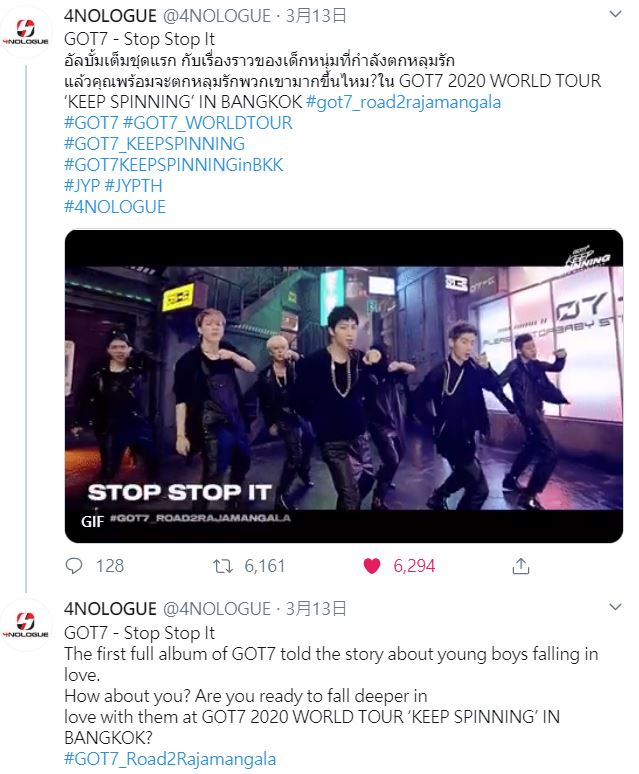This screenshot has width=639, height=774.
Task: Open the #GOT7_WORLDTOUR hashtag link
Action: click(207, 122)
